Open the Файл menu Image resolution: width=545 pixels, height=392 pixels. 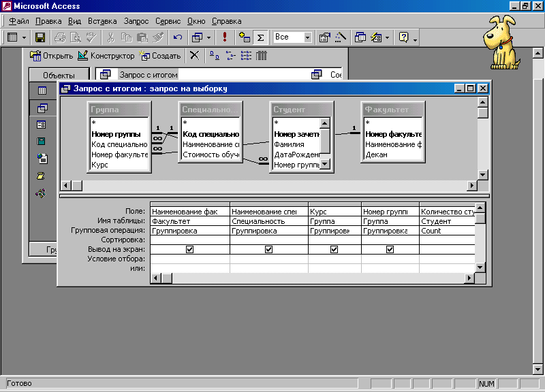click(19, 21)
